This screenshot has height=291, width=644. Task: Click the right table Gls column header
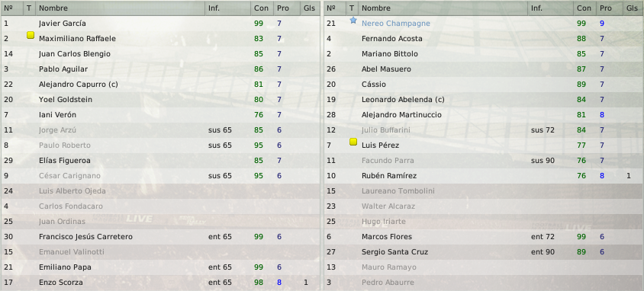click(633, 8)
